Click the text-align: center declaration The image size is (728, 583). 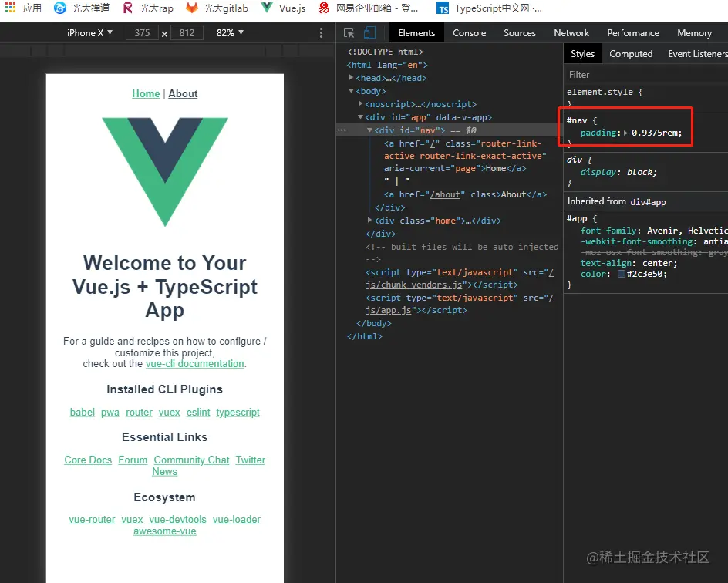click(x=629, y=263)
